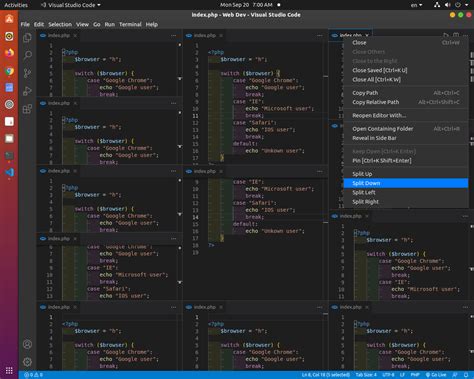The height and width of the screenshot is (379, 474).
Task: Open the Extensions view
Action: (27, 109)
